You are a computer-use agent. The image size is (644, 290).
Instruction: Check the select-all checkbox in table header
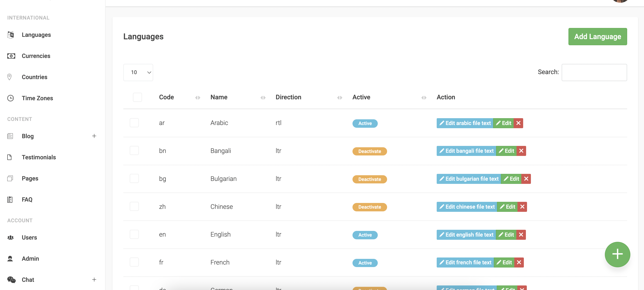click(x=137, y=97)
